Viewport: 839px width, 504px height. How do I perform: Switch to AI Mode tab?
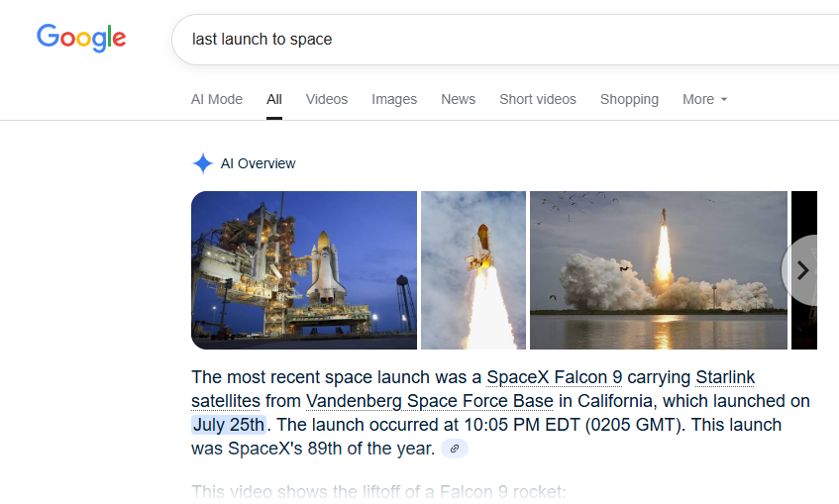pyautogui.click(x=217, y=100)
